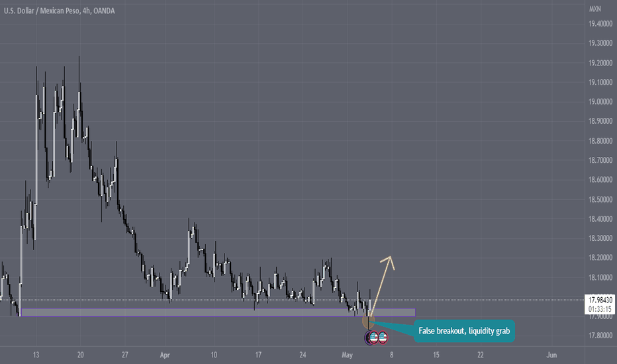The width and height of the screenshot is (617, 364).
Task: Select the current price label 17.98430
Action: pos(600,300)
